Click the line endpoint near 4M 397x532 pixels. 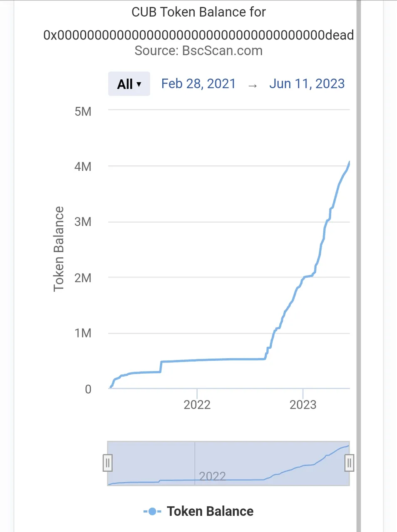pyautogui.click(x=349, y=163)
